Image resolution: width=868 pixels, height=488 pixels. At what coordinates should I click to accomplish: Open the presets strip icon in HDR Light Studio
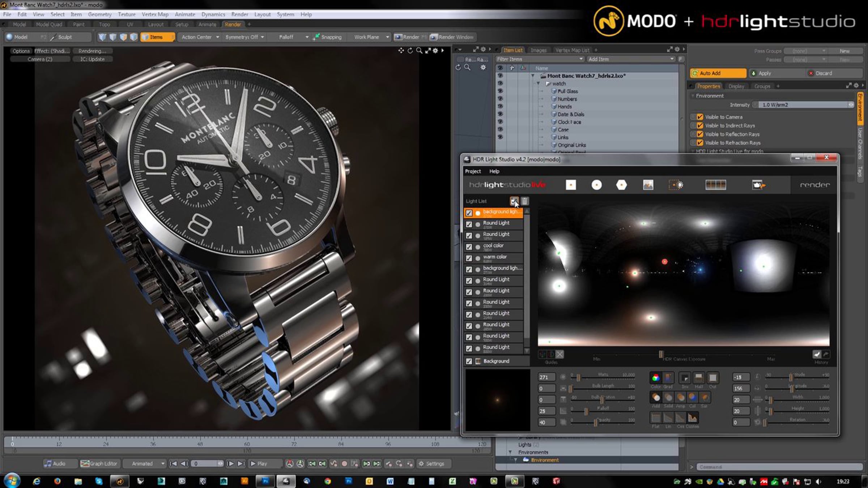pos(715,185)
